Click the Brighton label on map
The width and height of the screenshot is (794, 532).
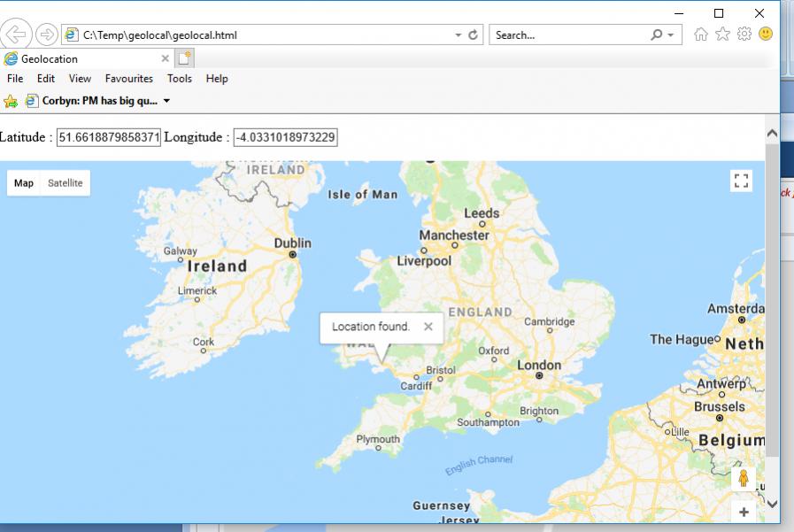pyautogui.click(x=539, y=411)
